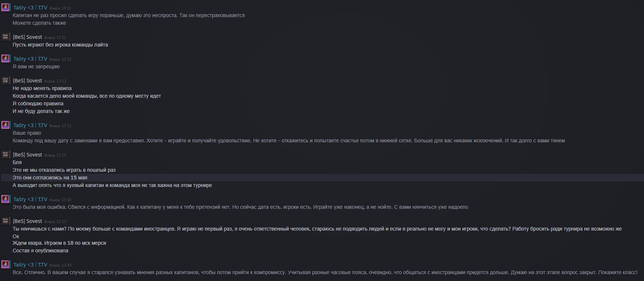Click Tasty's avatar on the 13:49 message
Screen dimensions: 644x281
(5, 264)
